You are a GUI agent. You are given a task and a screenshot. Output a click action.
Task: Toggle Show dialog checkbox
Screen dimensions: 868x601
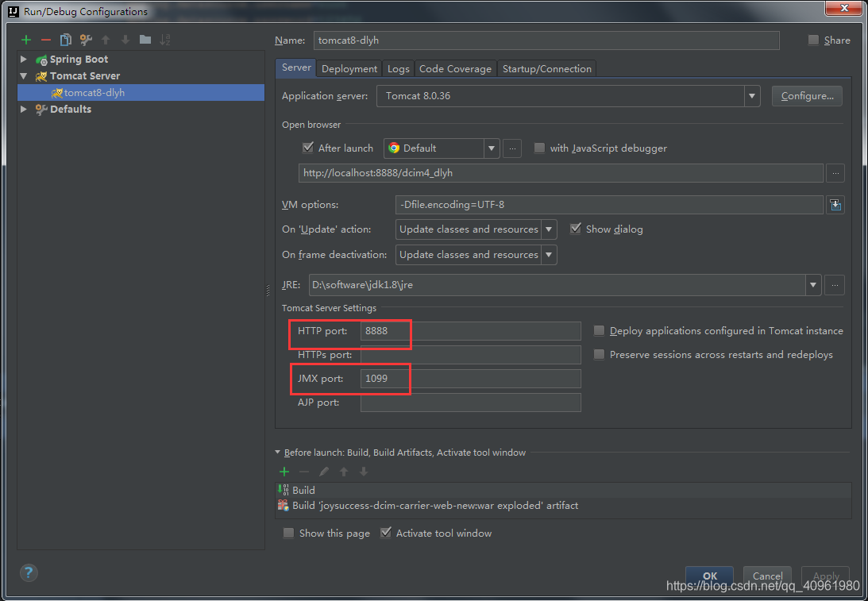click(x=576, y=229)
